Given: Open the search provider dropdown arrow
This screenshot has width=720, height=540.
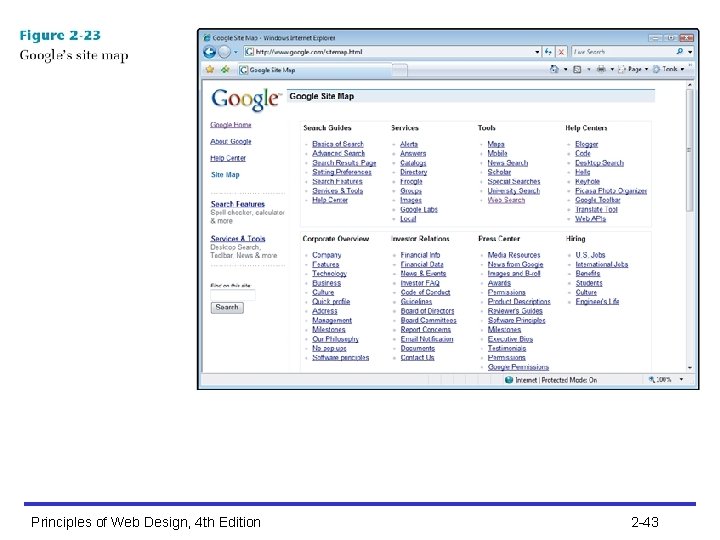Looking at the screenshot, I should coord(690,52).
